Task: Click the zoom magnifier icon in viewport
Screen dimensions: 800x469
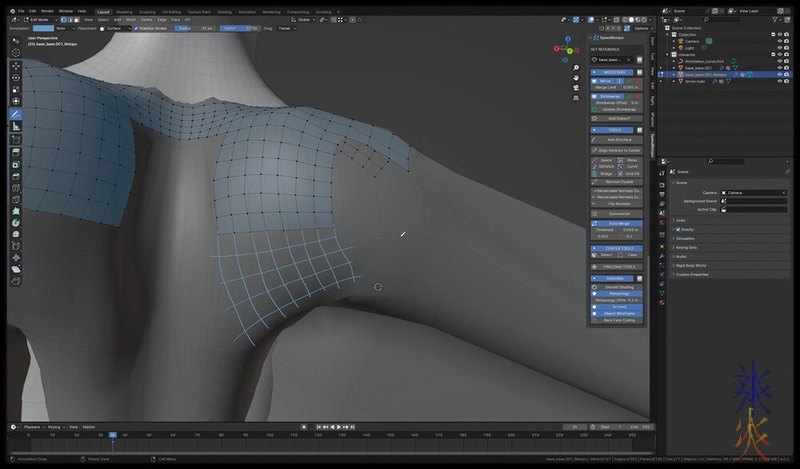Action: [x=576, y=69]
